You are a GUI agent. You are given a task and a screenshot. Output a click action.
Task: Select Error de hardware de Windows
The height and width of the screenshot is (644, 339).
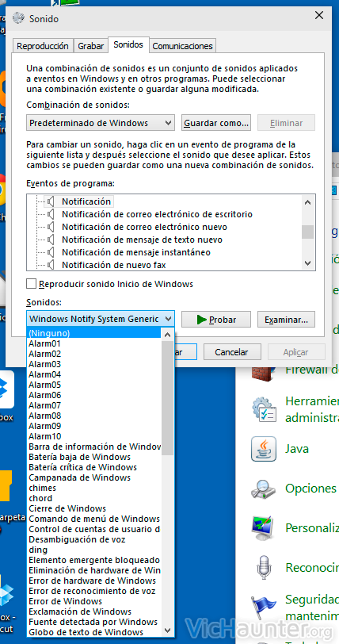[94, 581]
